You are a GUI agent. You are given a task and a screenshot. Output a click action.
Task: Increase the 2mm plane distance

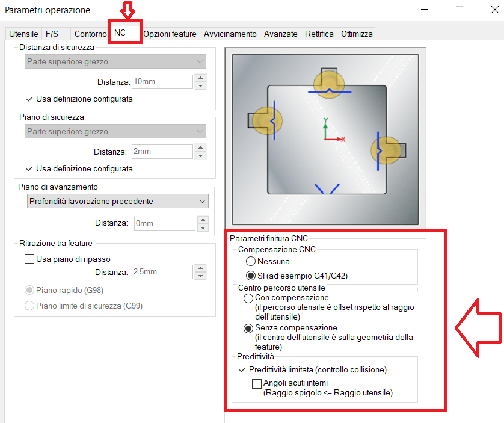(200, 147)
